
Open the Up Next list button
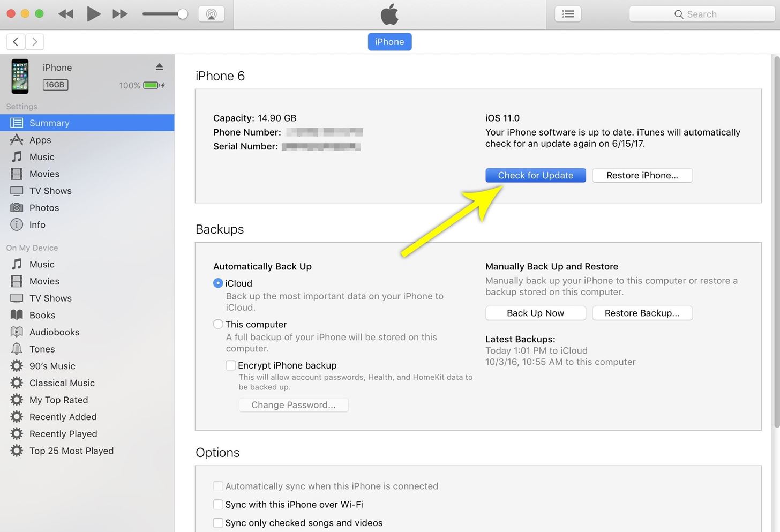click(568, 14)
